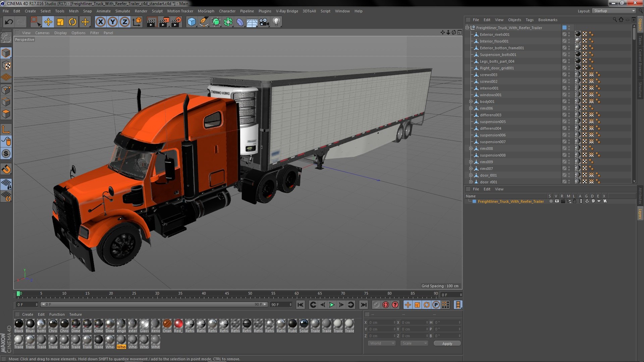Go to end of animation
The image size is (644, 362).
(x=364, y=305)
